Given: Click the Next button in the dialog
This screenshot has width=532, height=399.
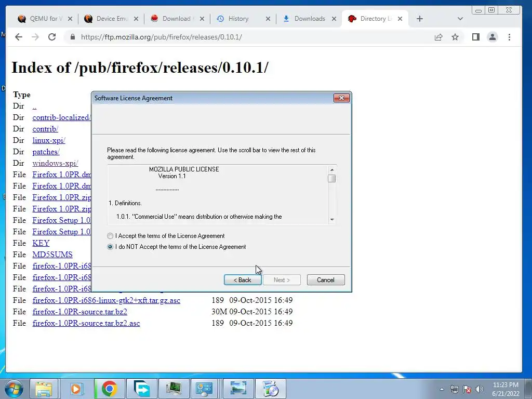Looking at the screenshot, I should click(282, 280).
